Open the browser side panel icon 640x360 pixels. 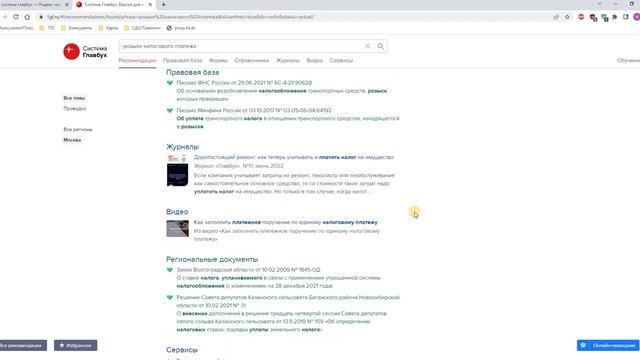point(626,17)
